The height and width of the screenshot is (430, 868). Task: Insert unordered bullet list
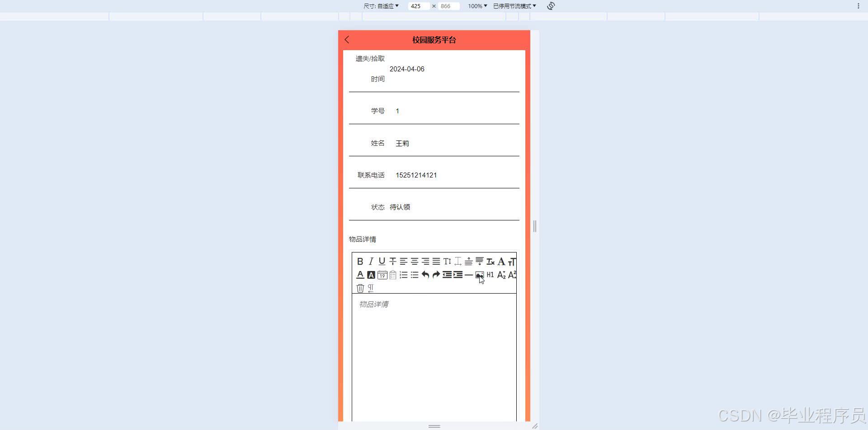414,275
